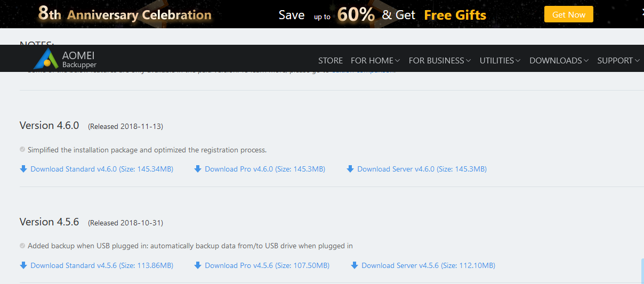Click the AOMEI Backupper logo icon
The image size is (644, 284).
point(46,59)
